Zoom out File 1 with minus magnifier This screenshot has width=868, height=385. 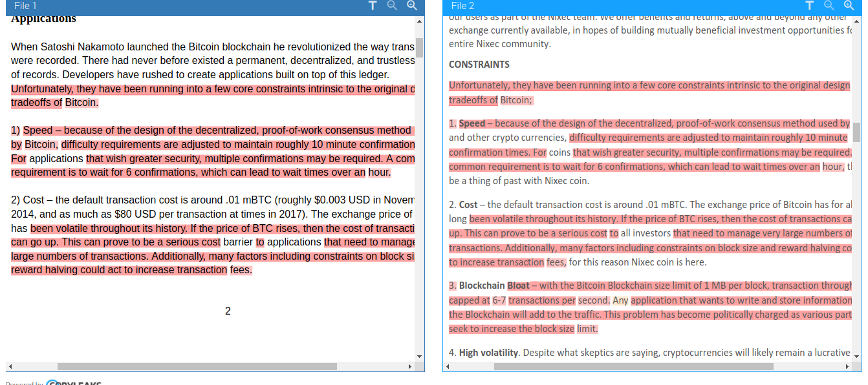(392, 5)
